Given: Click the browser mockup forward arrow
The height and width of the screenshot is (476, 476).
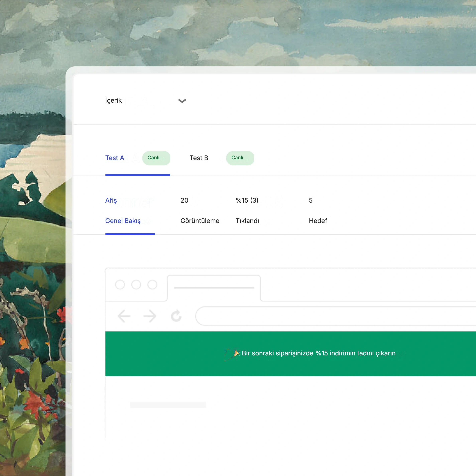Looking at the screenshot, I should [150, 316].
